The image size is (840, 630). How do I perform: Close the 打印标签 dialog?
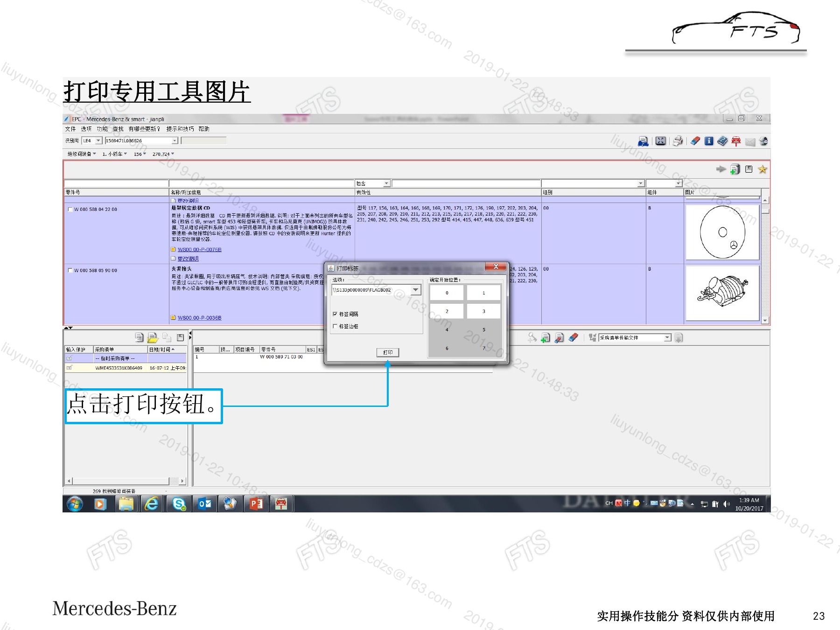coord(496,266)
